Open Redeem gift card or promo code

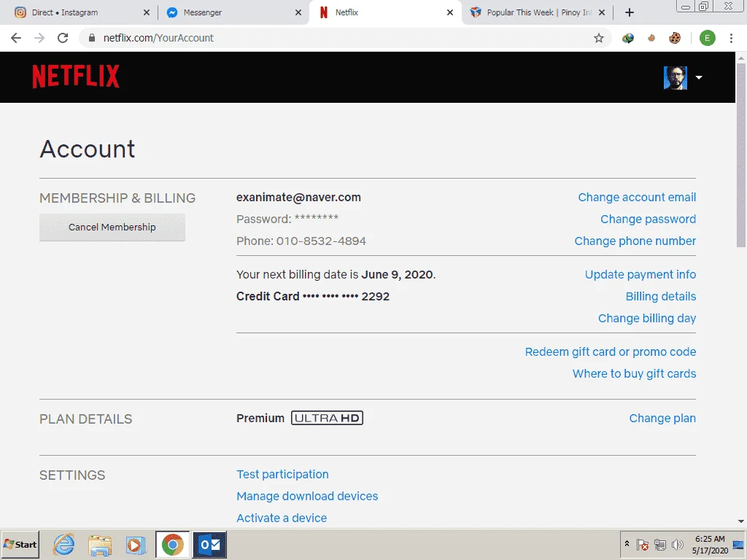point(611,351)
